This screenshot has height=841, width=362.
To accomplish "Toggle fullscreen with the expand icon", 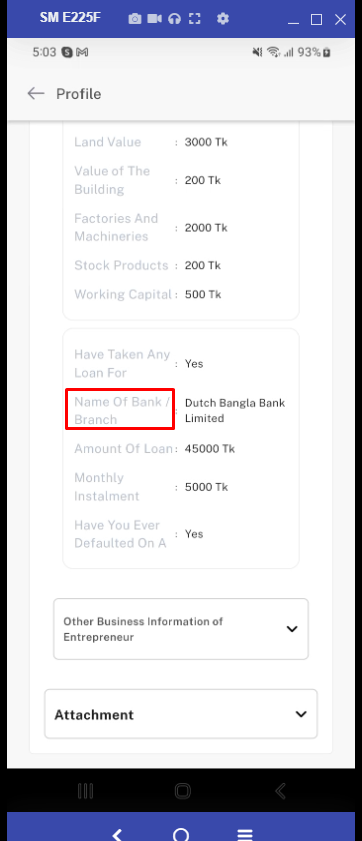I will tap(195, 19).
